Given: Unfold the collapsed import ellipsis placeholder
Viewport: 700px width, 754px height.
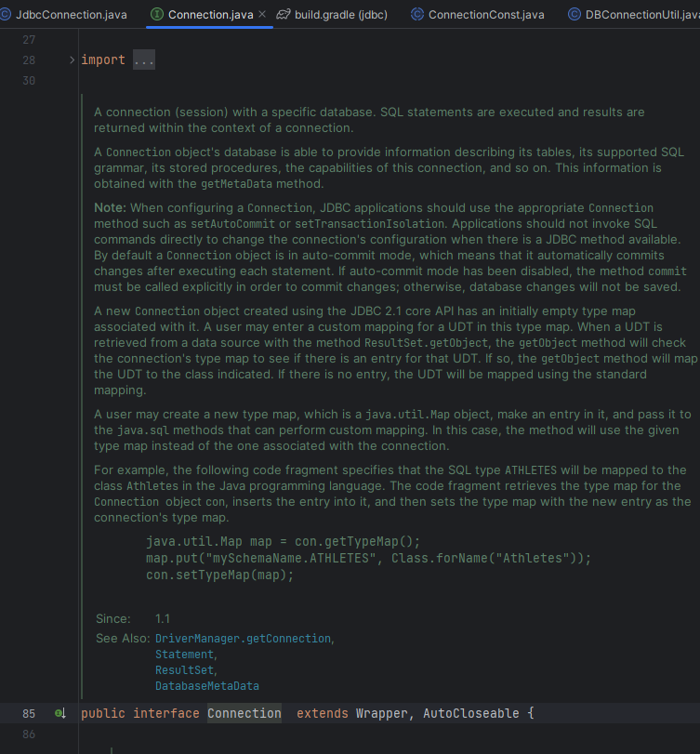Looking at the screenshot, I should point(144,60).
